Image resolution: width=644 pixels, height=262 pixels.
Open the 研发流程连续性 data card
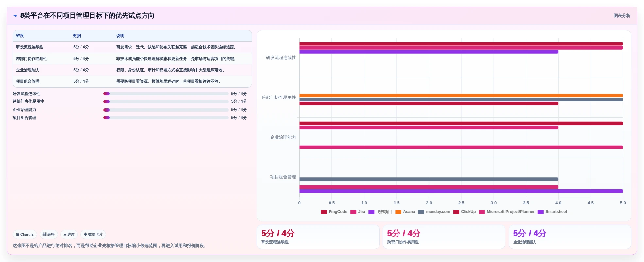tap(318, 237)
